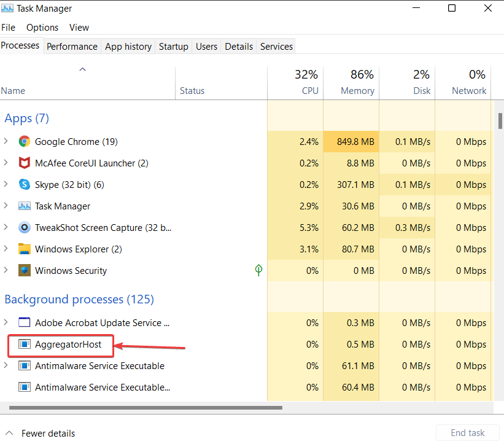Switch to the Users tab
504x444 pixels.
tap(207, 47)
